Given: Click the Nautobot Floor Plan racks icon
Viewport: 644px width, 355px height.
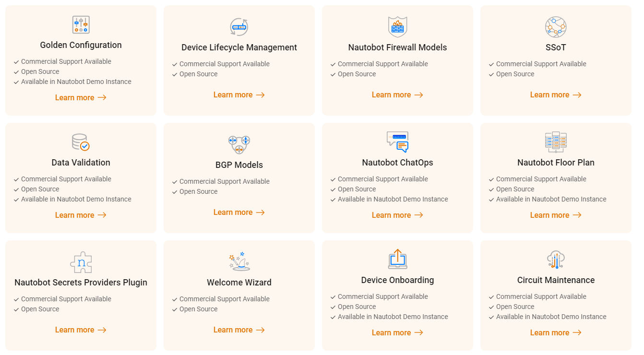Looking at the screenshot, I should pyautogui.click(x=556, y=142).
